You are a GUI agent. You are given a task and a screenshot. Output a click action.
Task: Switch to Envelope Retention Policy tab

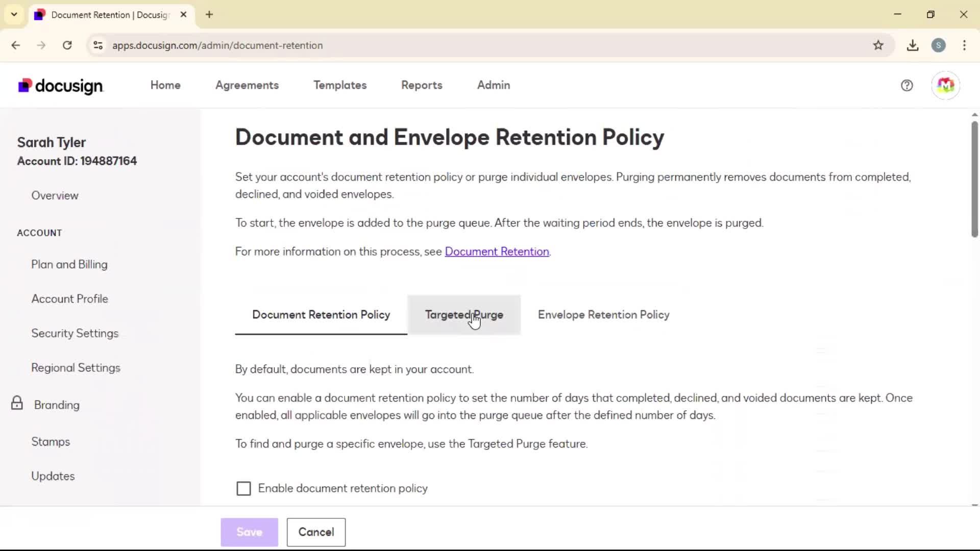(603, 315)
